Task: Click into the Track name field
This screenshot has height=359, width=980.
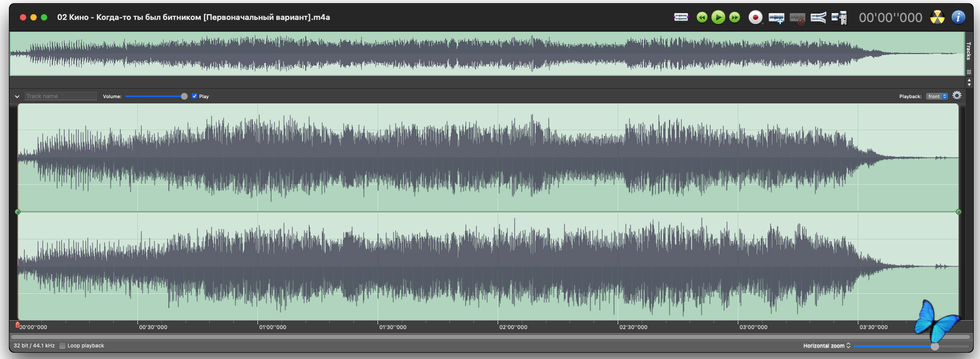Action: 60,97
